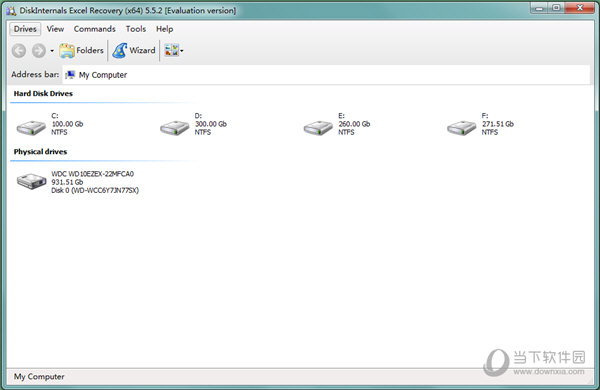Open the View menu
This screenshot has height=390, width=600.
[x=55, y=29]
